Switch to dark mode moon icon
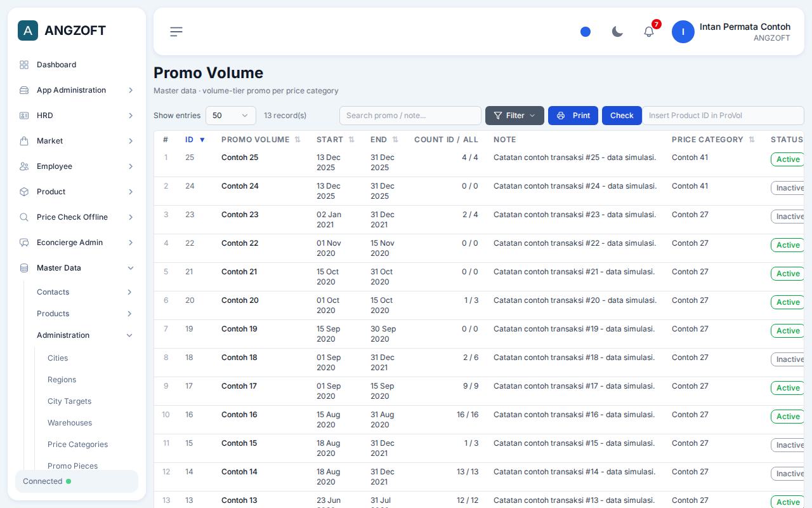The width and height of the screenshot is (812, 508). [x=617, y=32]
